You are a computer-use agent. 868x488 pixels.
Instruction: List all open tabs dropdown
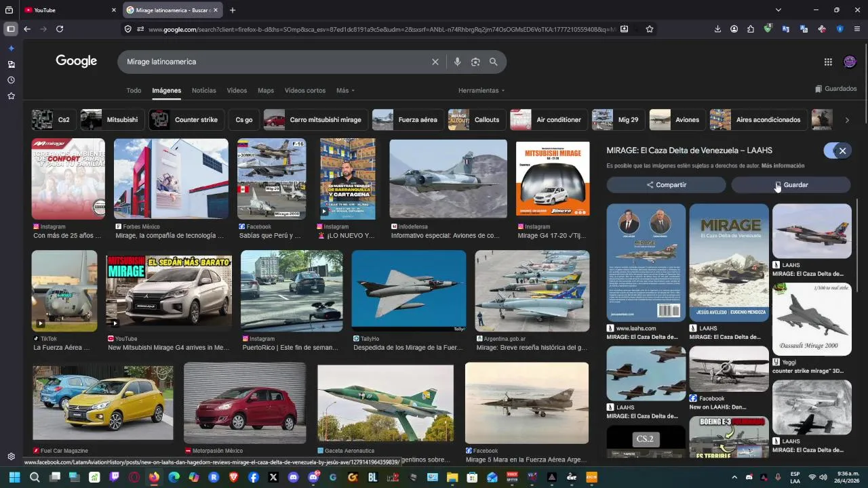(778, 10)
